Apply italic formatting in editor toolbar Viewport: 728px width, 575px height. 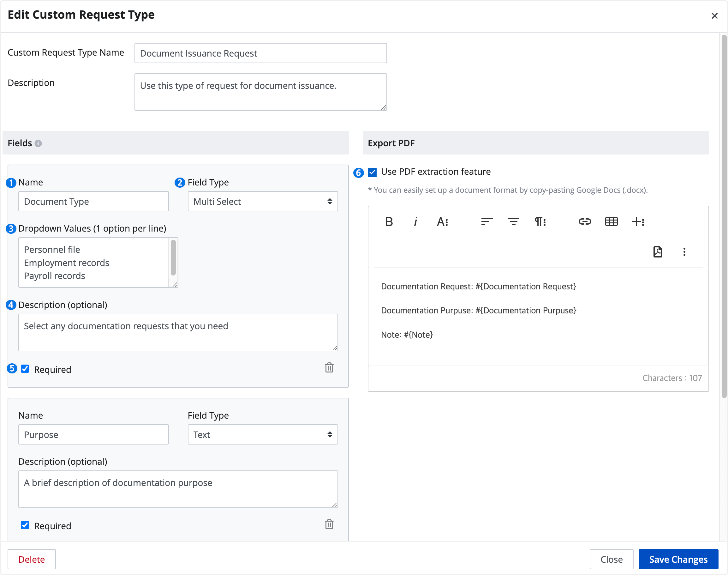(415, 221)
